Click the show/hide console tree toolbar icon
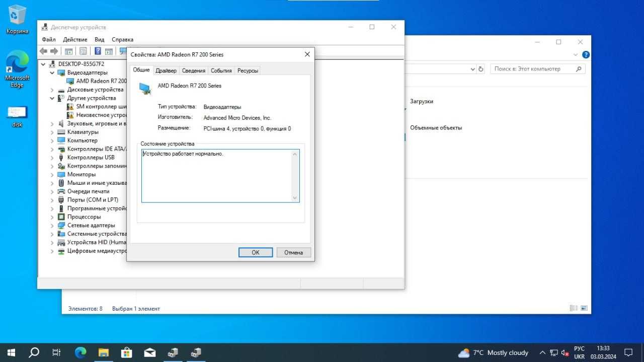 point(69,51)
